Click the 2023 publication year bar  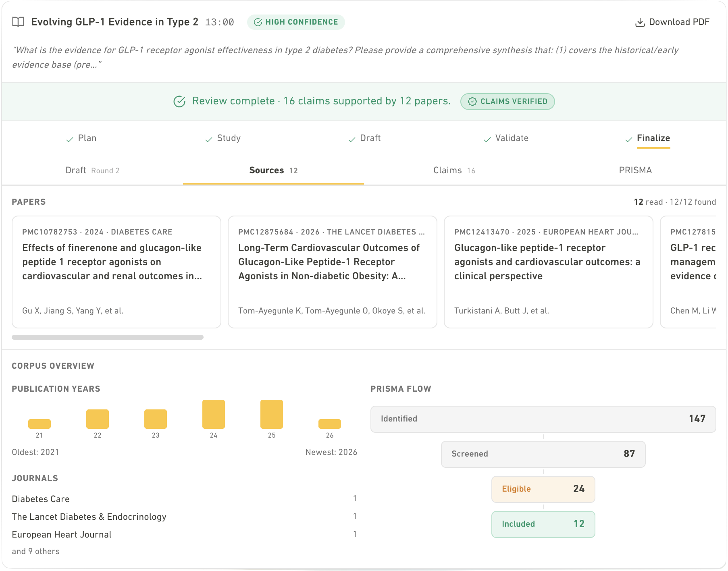click(x=156, y=419)
